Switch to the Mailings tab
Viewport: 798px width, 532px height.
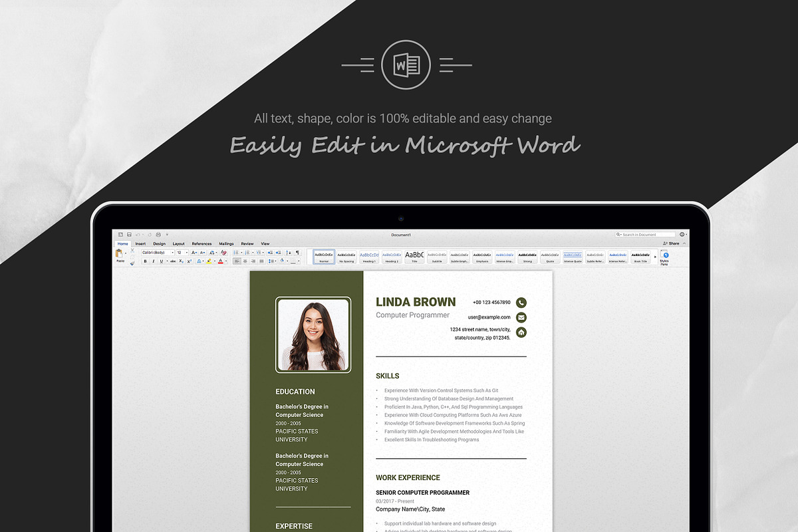226,244
